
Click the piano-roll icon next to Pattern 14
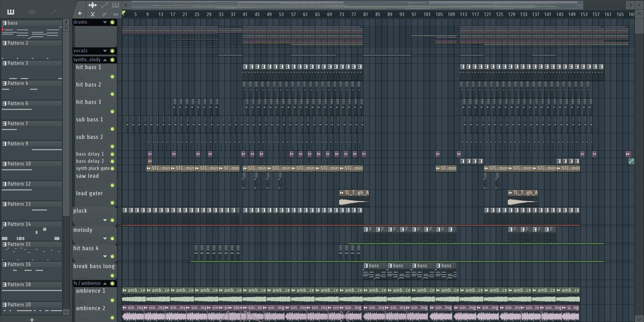coord(4,224)
